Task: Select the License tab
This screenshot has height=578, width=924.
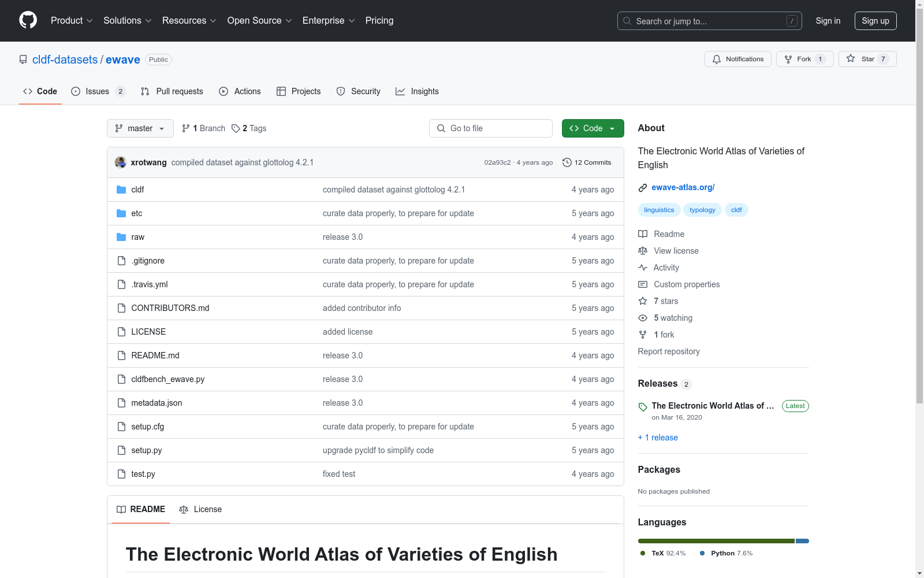Action: [200, 509]
